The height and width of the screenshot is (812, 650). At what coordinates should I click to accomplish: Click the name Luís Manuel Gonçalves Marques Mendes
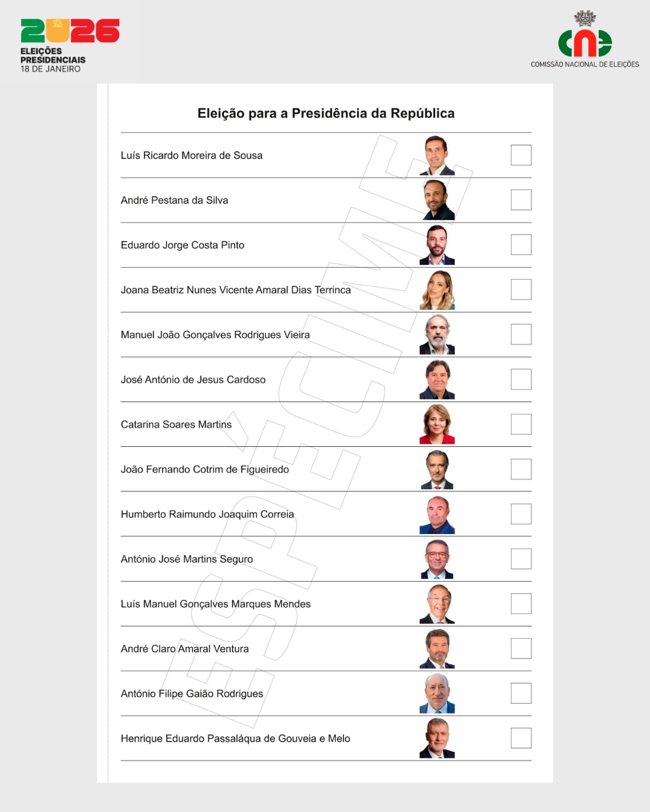pos(215,604)
